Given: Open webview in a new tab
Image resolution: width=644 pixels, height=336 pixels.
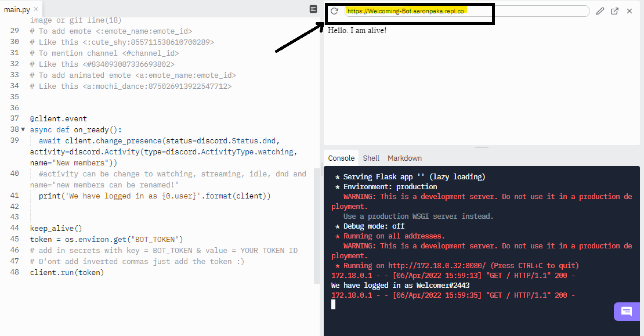Looking at the screenshot, I should tap(614, 11).
